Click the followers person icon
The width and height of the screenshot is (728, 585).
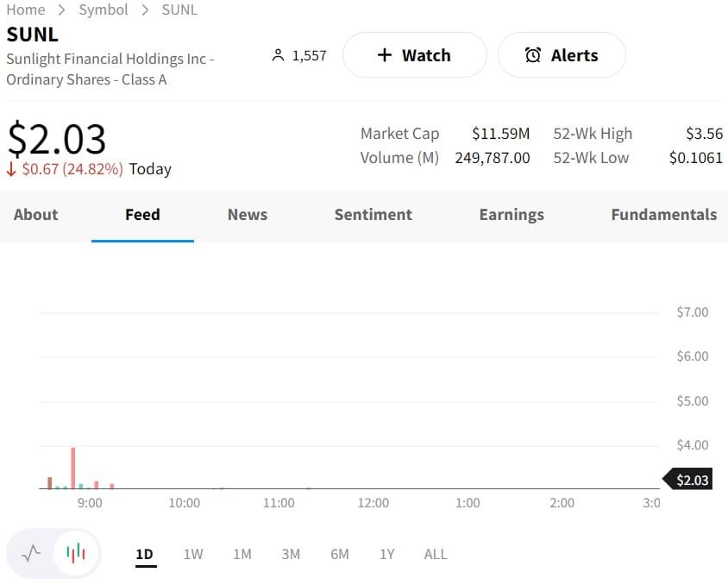click(x=278, y=55)
